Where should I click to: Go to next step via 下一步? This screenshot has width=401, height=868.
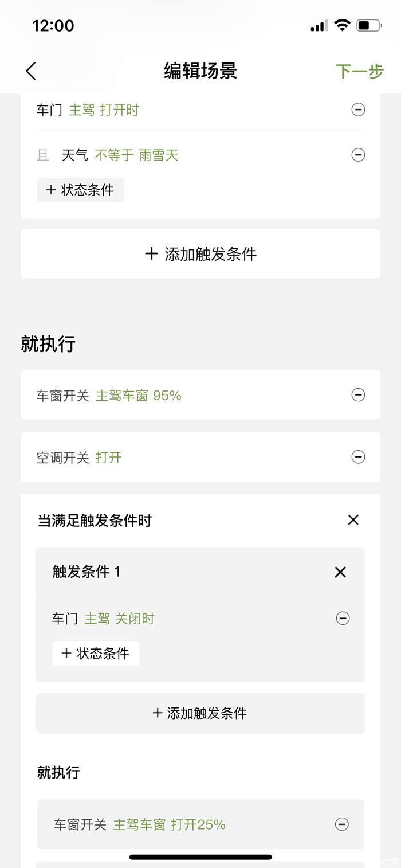[359, 71]
